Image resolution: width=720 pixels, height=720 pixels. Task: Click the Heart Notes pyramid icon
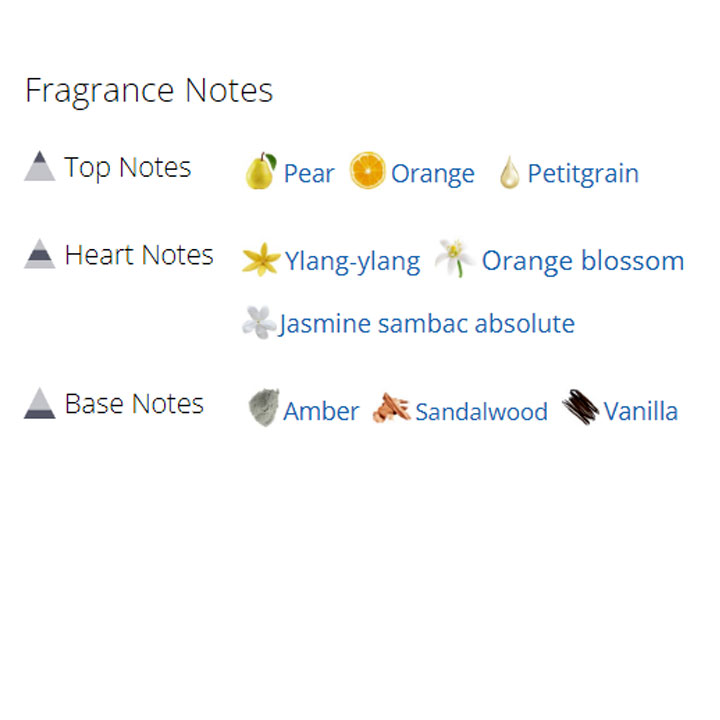(x=39, y=254)
